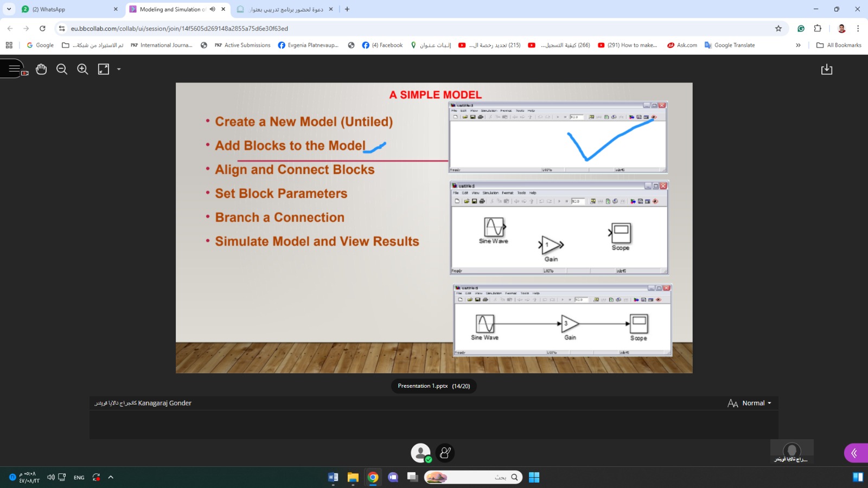Open the Google Translate bookmark
Viewport: 868px width, 488px height.
click(730, 45)
